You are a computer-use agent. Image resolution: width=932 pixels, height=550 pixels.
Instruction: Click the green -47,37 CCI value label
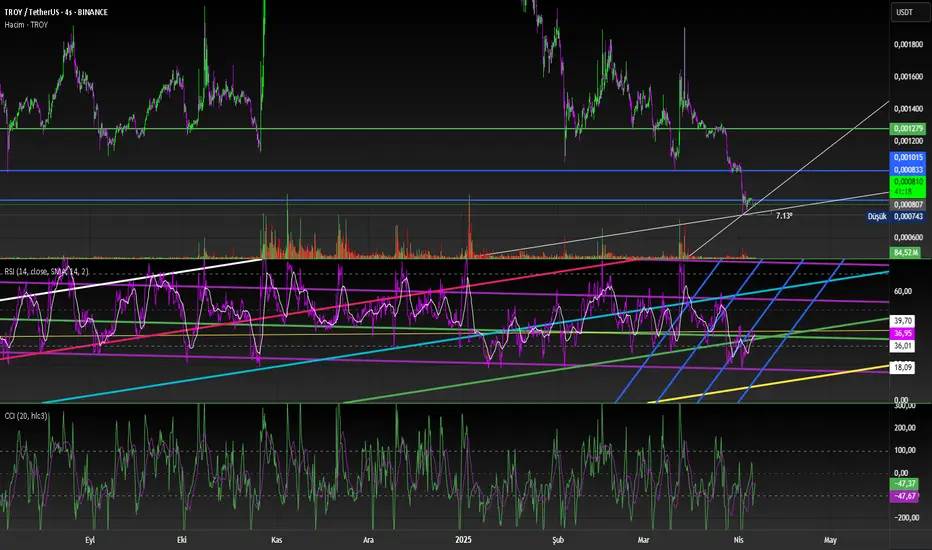click(904, 484)
